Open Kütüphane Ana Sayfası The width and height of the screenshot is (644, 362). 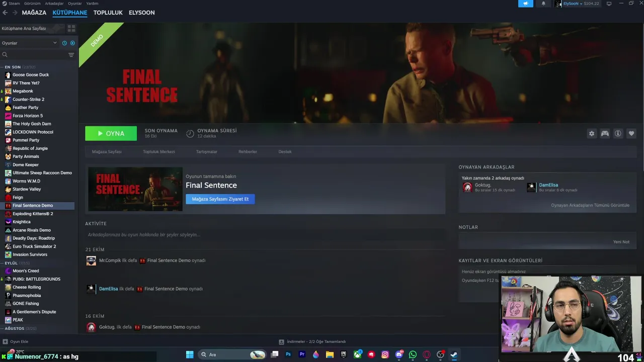pos(24,29)
